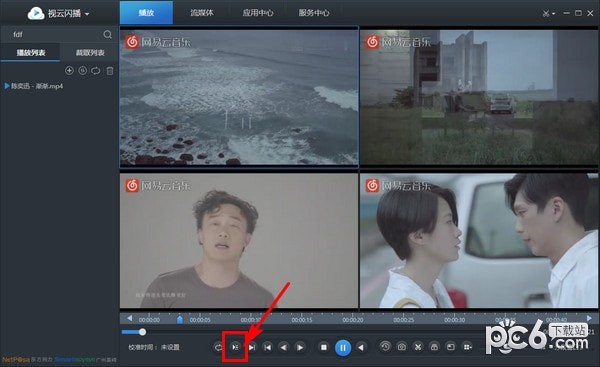The height and width of the screenshot is (367, 600).
Task: Select the bottom-right couple video pane
Action: point(479,240)
